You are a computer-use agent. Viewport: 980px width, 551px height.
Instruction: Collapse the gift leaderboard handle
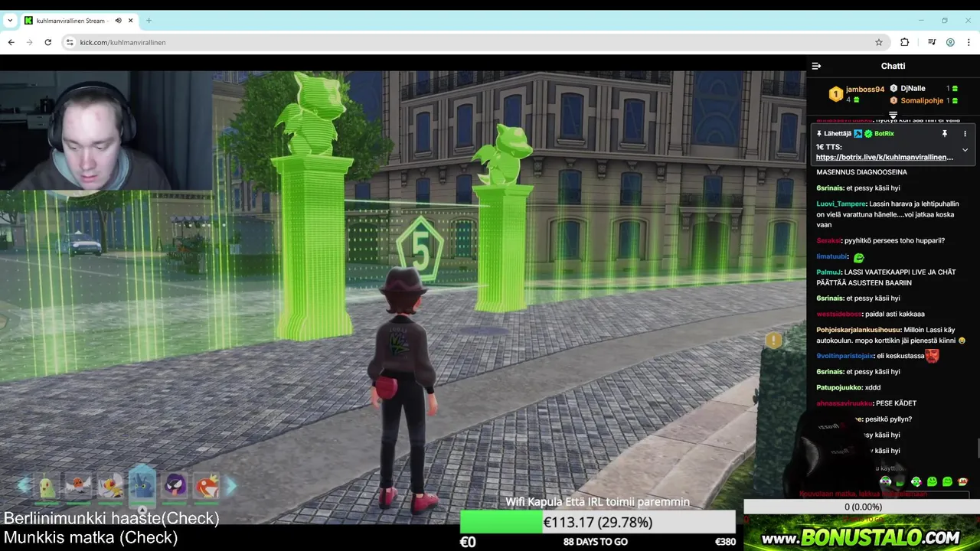[x=893, y=115]
